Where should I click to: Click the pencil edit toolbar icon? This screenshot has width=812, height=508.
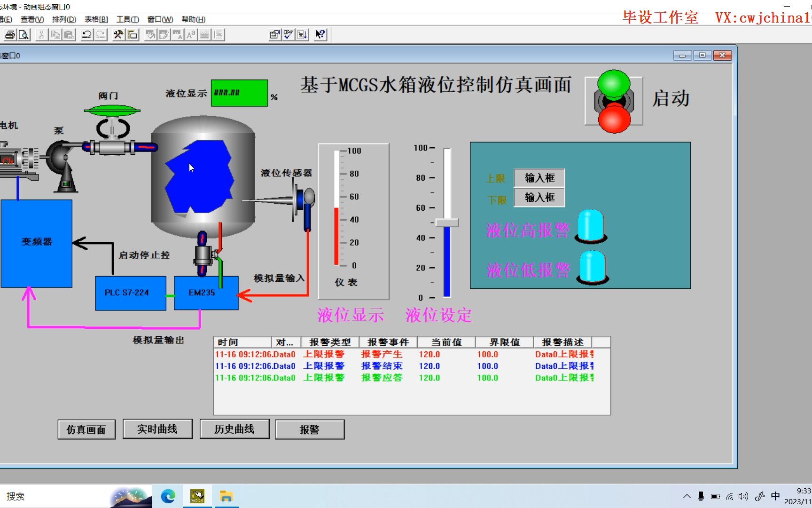(164, 35)
